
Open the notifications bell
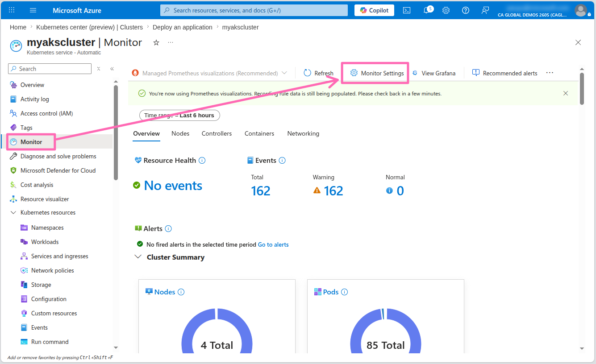(x=426, y=10)
